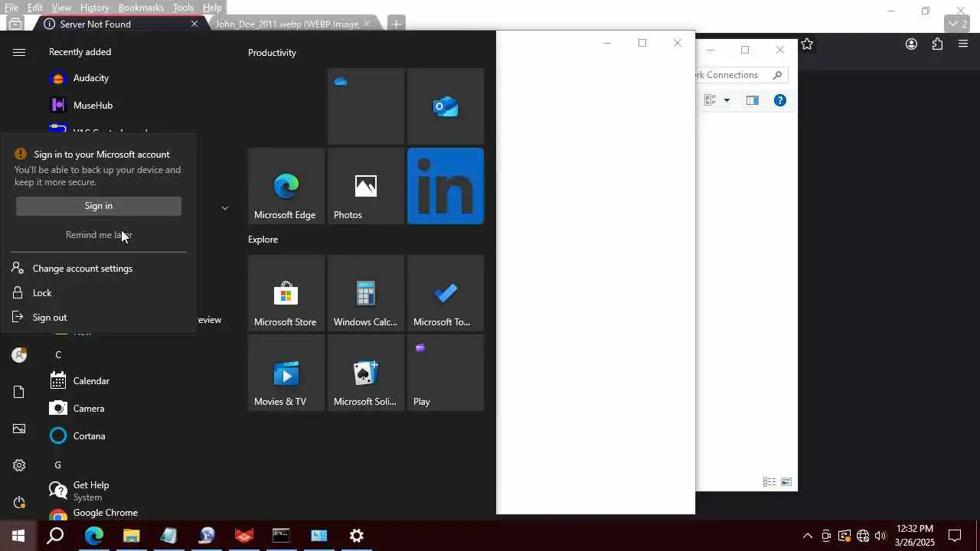Image resolution: width=980 pixels, height=551 pixels.
Task: Open the Firefox Tools menu
Action: pos(183,8)
